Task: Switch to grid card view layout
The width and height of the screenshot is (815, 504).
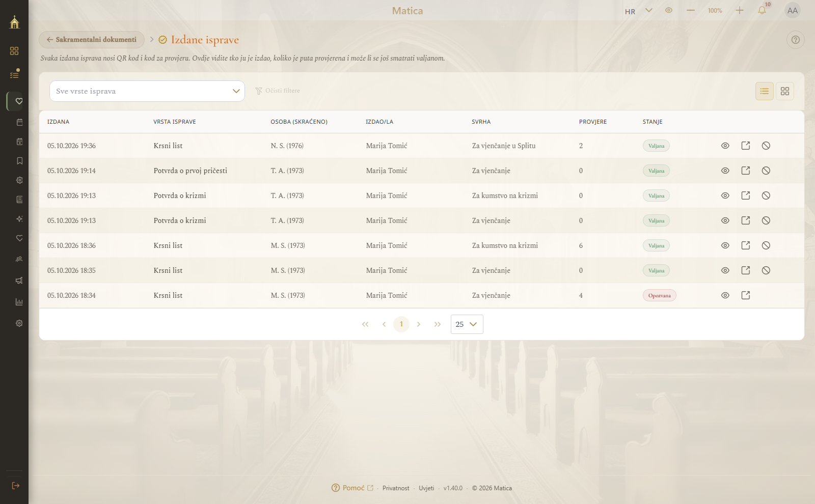Action: [x=785, y=91]
